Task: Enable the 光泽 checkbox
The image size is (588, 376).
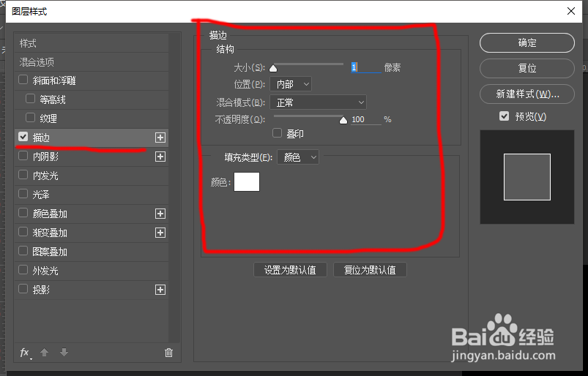Action: 23,194
